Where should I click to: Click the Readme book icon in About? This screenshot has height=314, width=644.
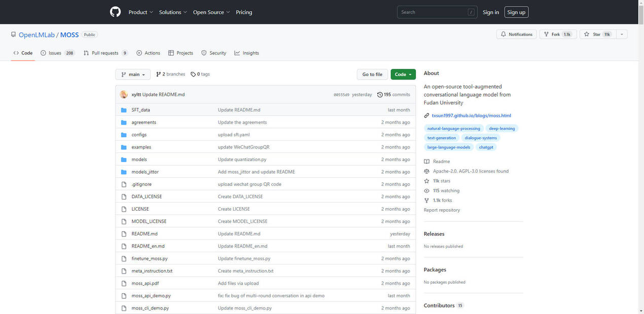click(x=426, y=162)
